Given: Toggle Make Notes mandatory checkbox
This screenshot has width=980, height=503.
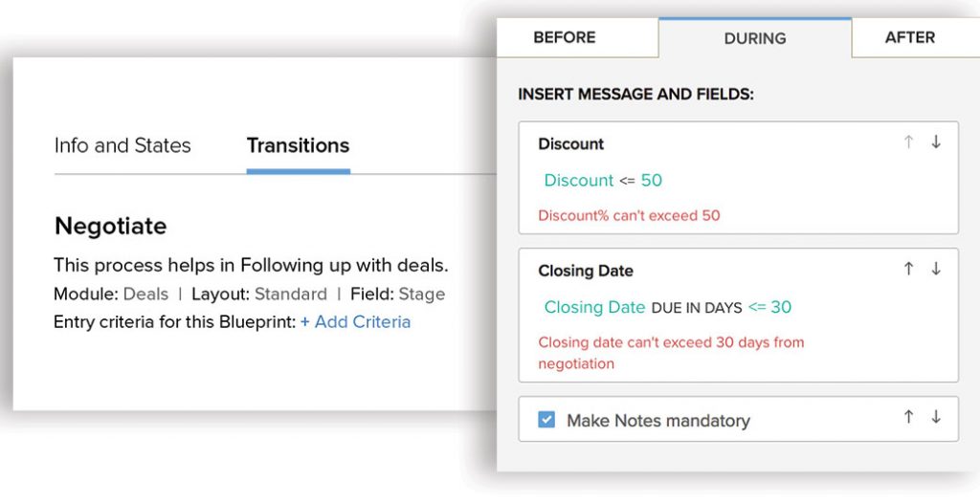Looking at the screenshot, I should (x=546, y=419).
